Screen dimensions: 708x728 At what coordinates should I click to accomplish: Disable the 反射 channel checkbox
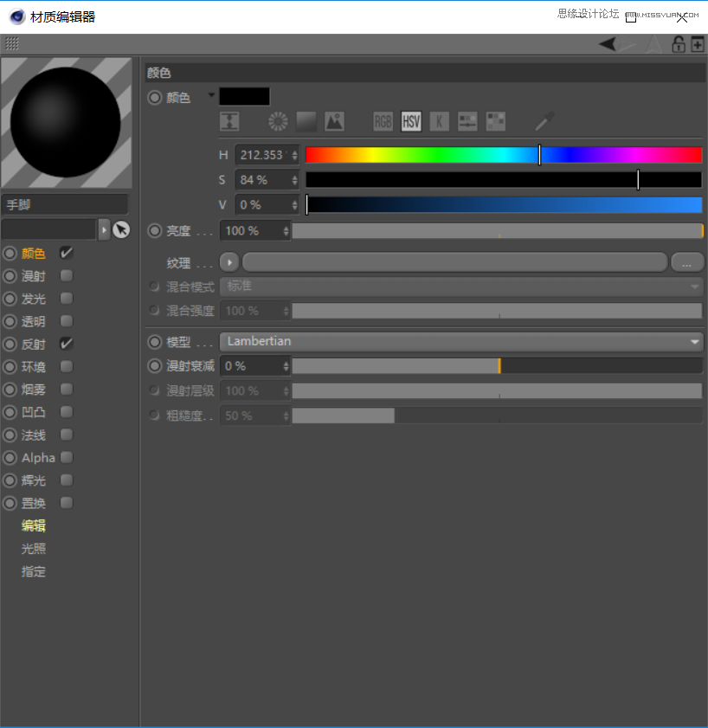[x=66, y=344]
